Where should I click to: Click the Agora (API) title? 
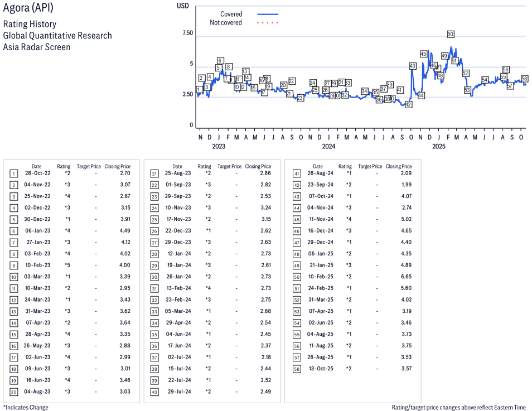[x=28, y=9]
